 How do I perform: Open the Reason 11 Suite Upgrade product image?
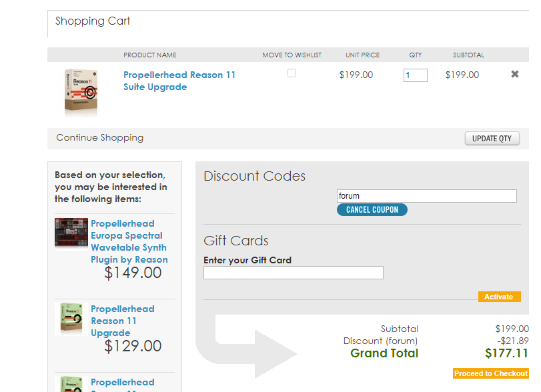[x=81, y=92]
